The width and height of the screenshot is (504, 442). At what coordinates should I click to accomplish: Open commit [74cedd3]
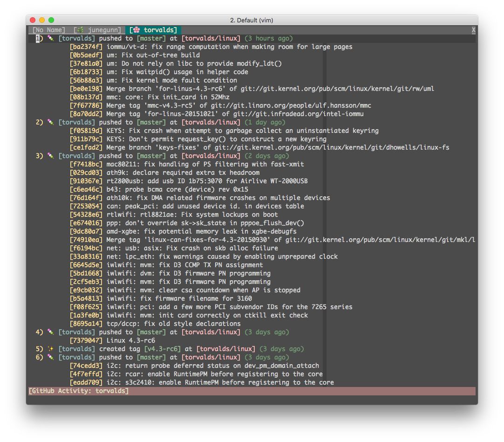[x=86, y=366]
